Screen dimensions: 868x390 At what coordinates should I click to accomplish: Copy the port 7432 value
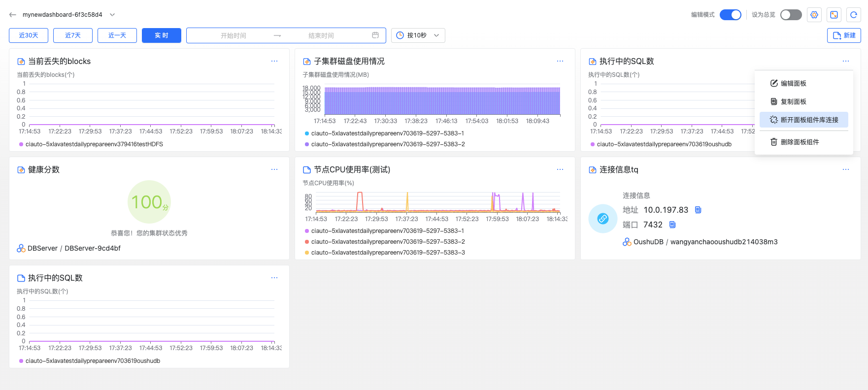(x=672, y=225)
